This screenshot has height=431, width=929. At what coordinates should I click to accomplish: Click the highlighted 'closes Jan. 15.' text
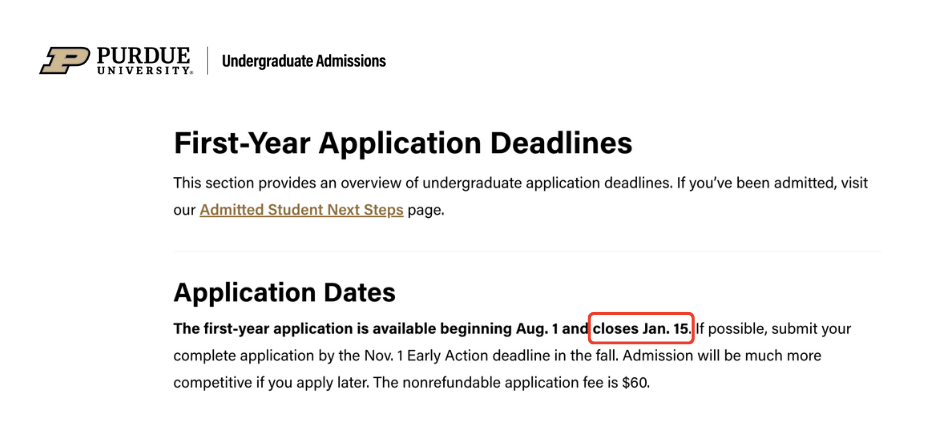coord(642,329)
